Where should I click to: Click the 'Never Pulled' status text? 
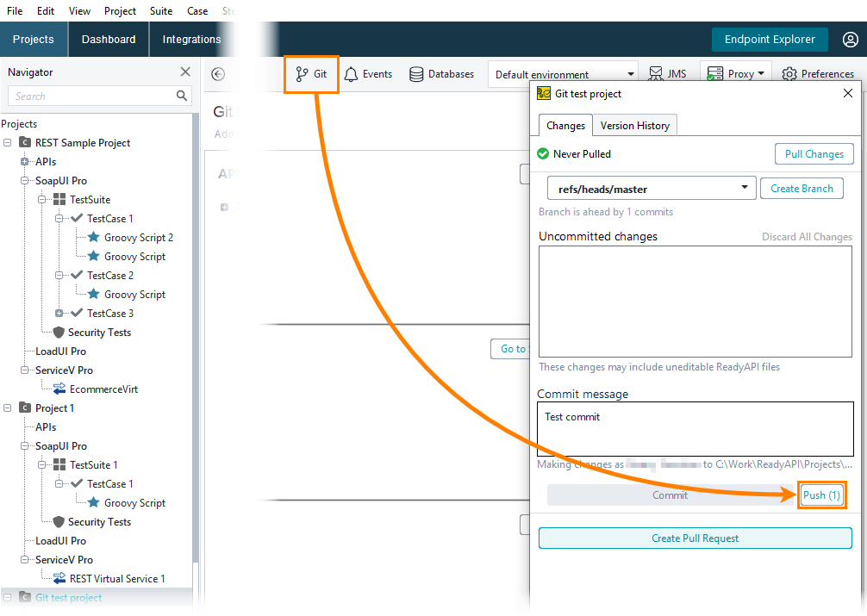pos(583,153)
